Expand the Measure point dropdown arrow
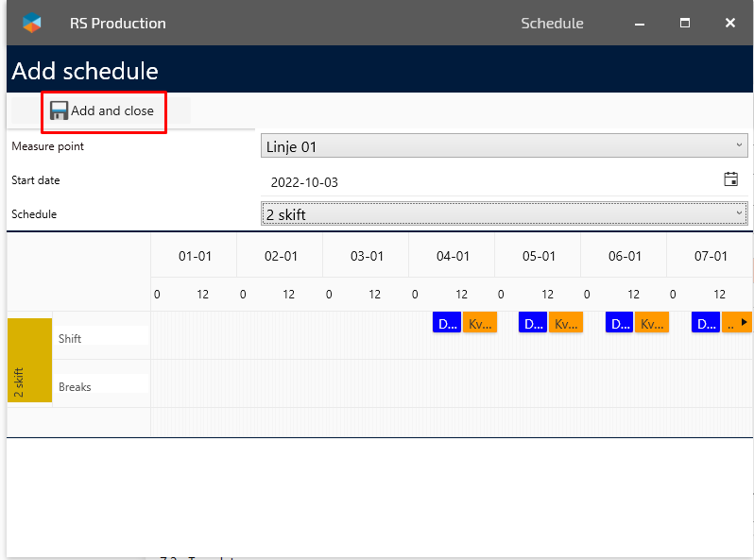754x560 pixels. [738, 145]
